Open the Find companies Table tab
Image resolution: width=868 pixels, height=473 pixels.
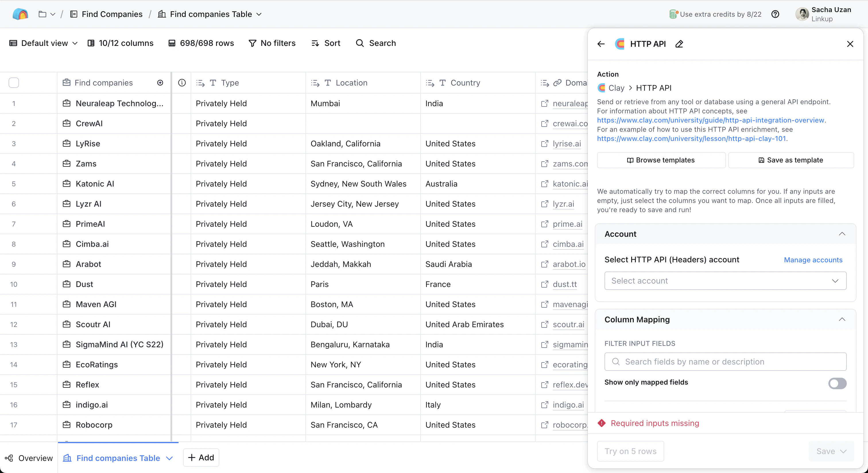click(118, 458)
